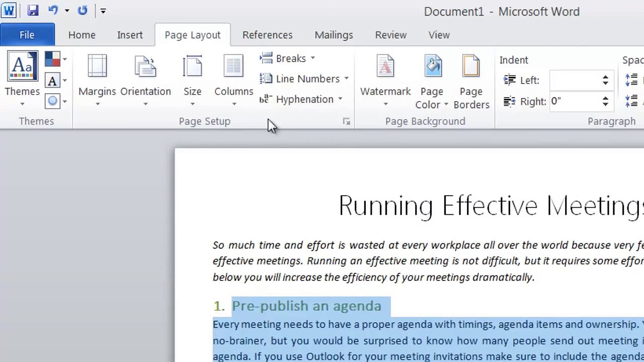
Task: Decrease the Left indent with down arrow
Action: coord(605,83)
